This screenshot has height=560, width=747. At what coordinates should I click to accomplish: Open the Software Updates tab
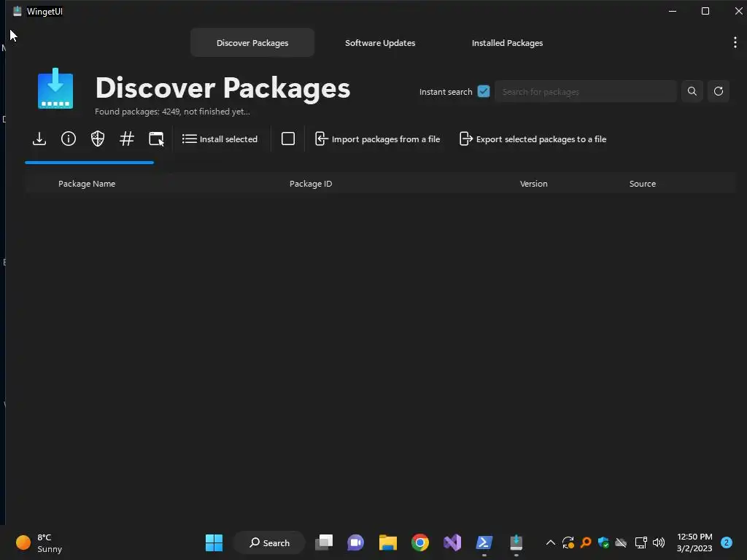point(380,43)
